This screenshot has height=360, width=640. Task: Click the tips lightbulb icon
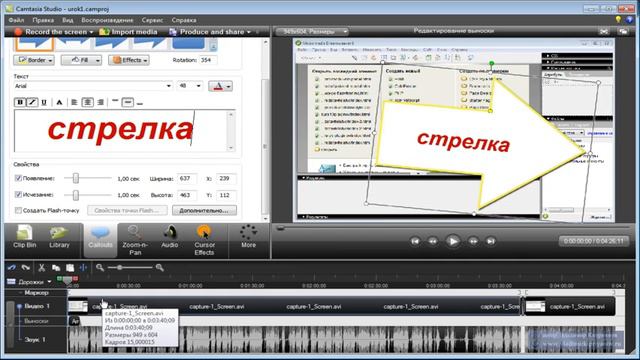pyautogui.click(x=618, y=20)
